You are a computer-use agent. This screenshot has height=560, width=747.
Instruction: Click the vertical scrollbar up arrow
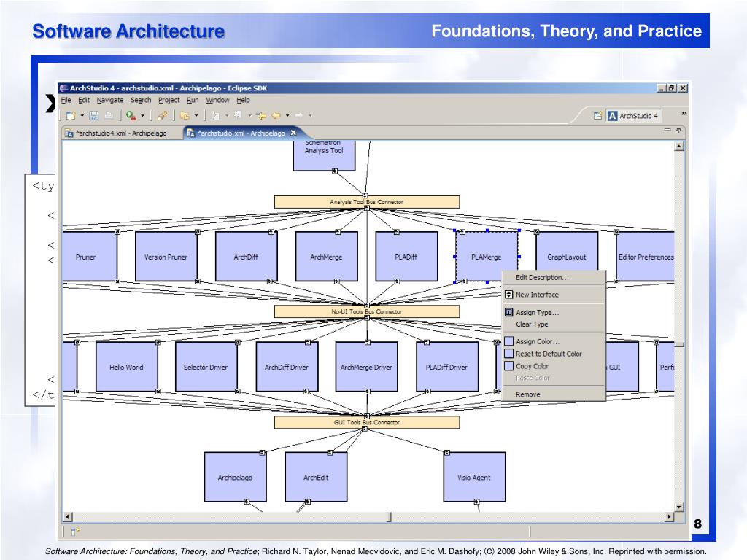(x=679, y=146)
